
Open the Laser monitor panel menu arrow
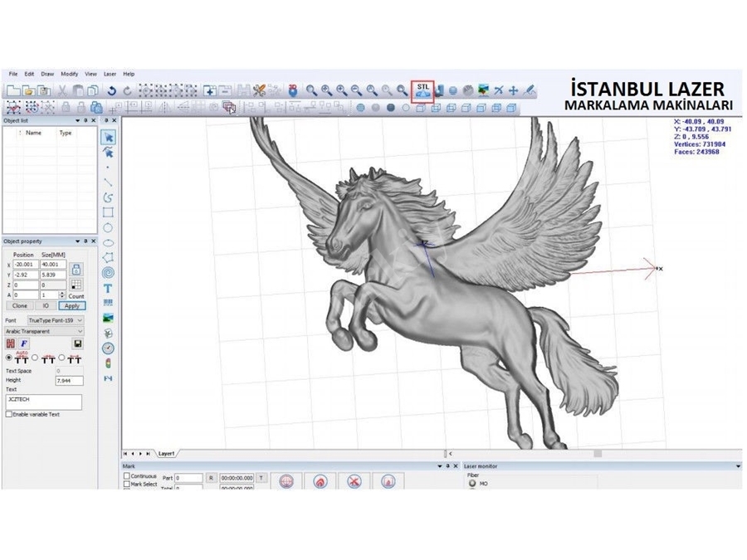[x=739, y=466]
